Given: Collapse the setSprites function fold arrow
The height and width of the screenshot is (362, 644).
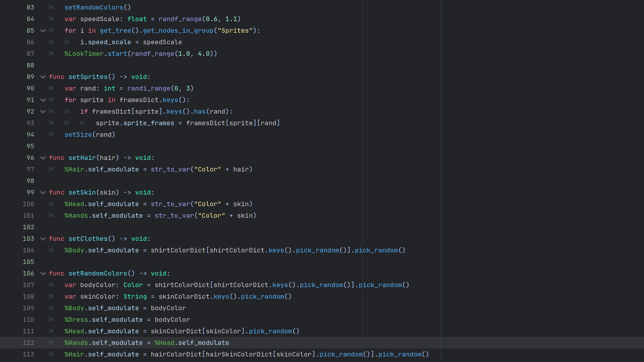Looking at the screenshot, I should (x=43, y=77).
